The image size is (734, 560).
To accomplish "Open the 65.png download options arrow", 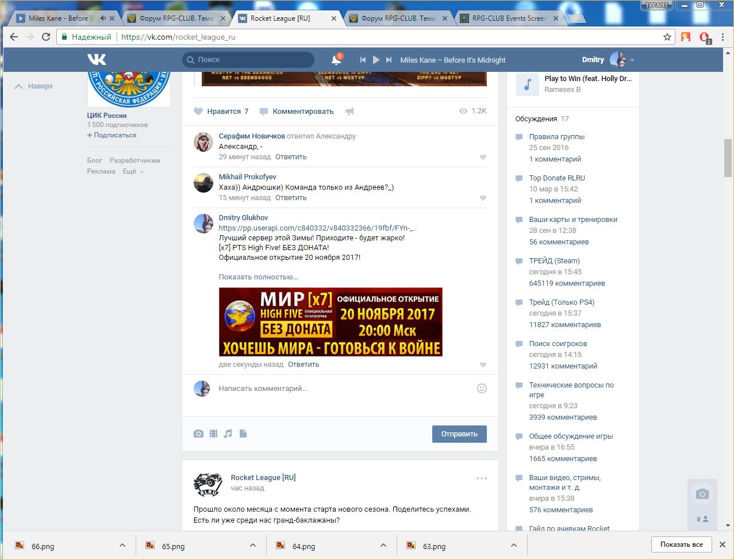I will [x=253, y=546].
